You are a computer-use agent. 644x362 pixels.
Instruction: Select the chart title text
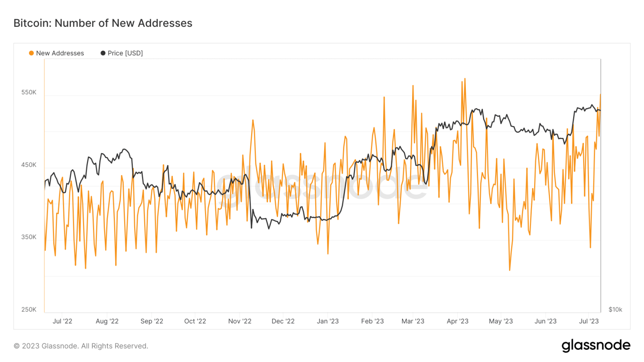[x=103, y=23]
